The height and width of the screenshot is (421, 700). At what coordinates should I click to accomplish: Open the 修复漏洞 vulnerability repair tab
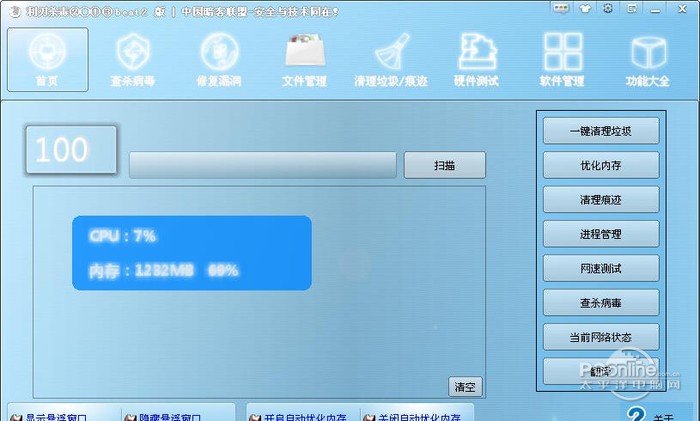click(x=219, y=60)
